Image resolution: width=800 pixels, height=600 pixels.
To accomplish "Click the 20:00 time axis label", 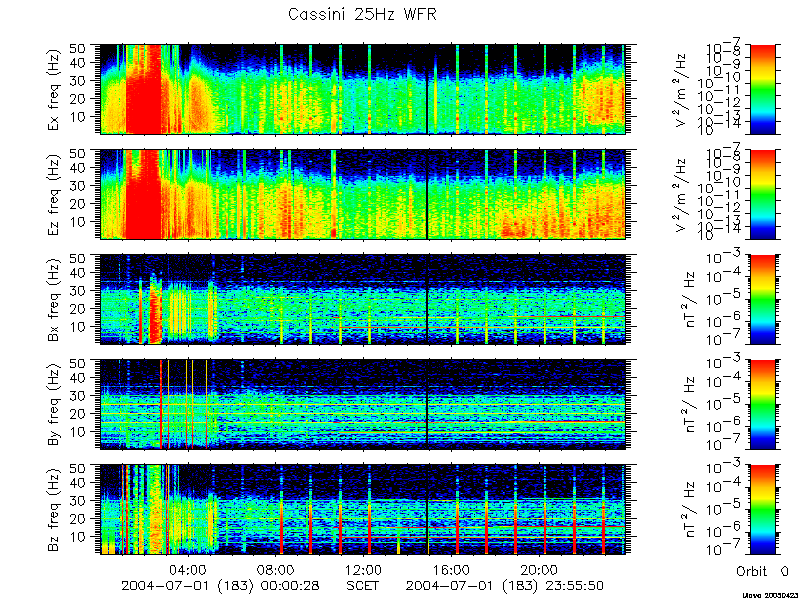I will [x=541, y=569].
